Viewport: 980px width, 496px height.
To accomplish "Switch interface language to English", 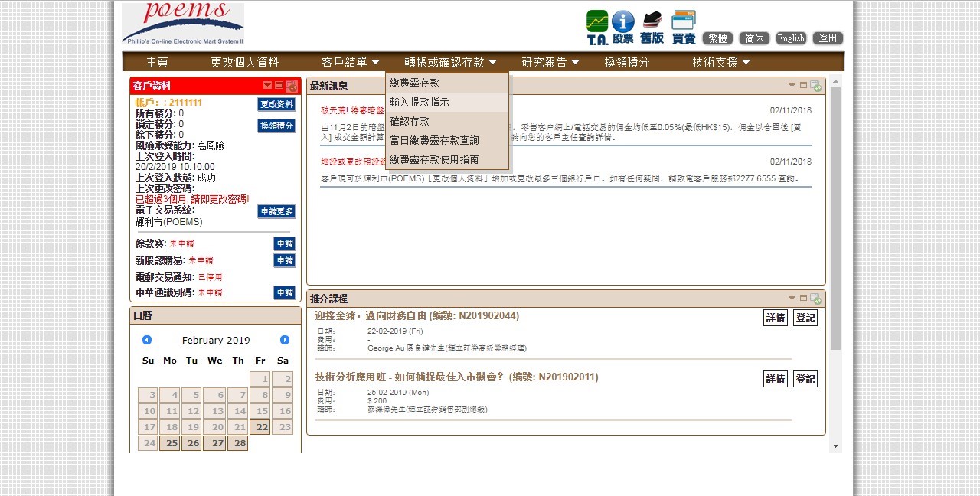I will click(x=790, y=38).
